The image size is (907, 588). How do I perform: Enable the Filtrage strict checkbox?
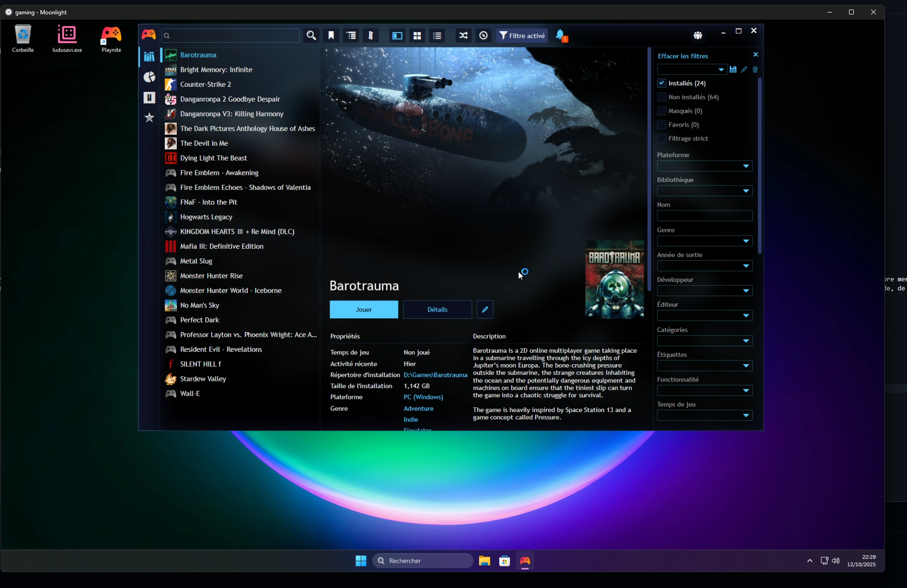(x=662, y=138)
